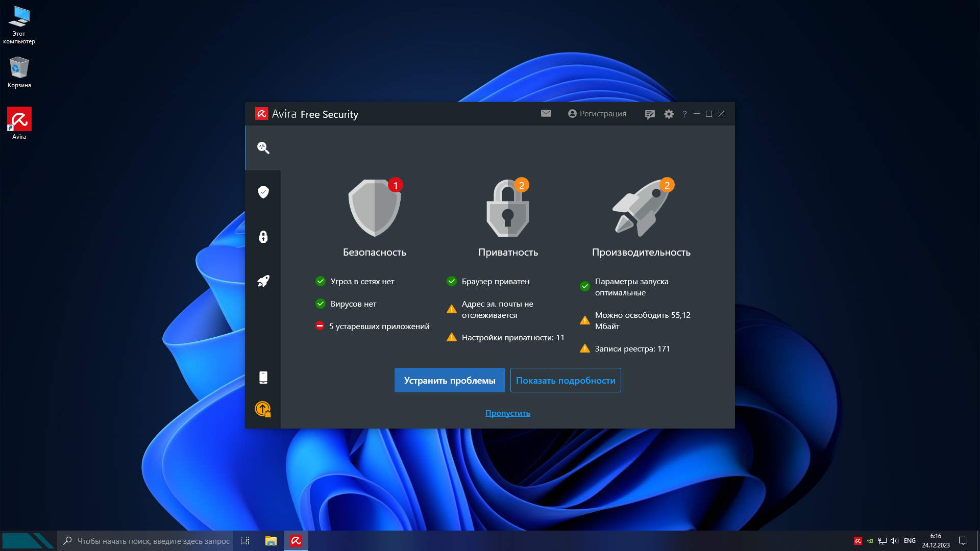
Task: Click the Устранить проблемы button
Action: click(x=449, y=381)
